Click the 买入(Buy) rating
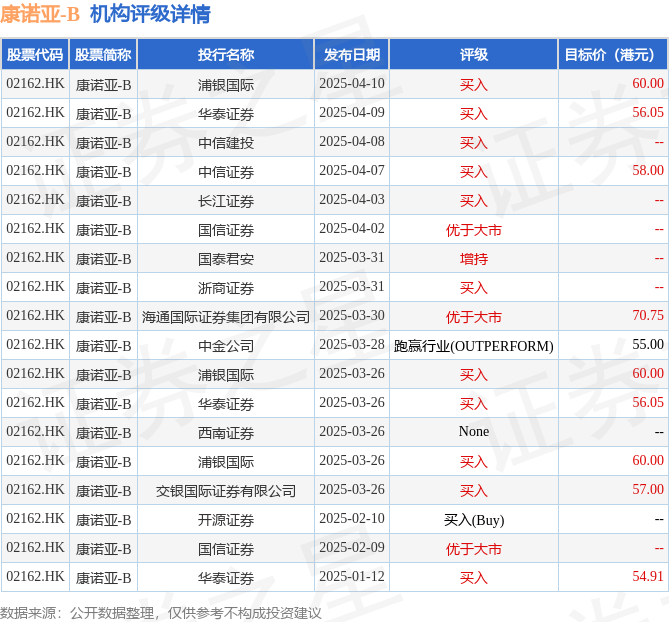Viewport: 669px width, 622px height. [474, 520]
